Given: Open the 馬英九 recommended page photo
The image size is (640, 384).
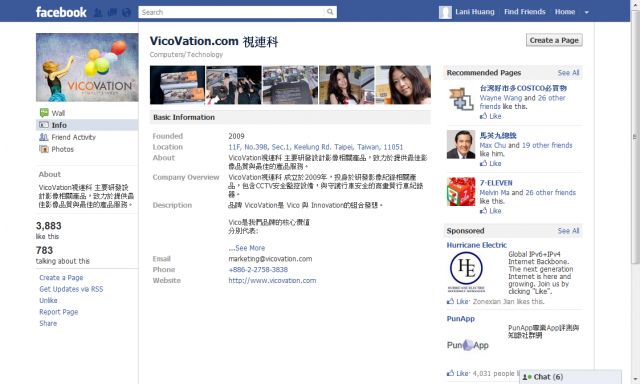Looking at the screenshot, I should point(461,144).
